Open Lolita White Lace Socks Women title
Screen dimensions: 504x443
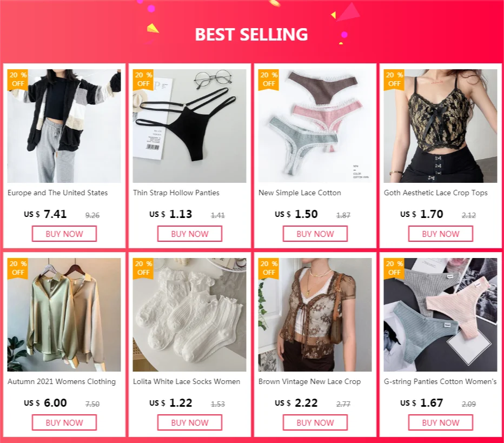click(x=187, y=381)
